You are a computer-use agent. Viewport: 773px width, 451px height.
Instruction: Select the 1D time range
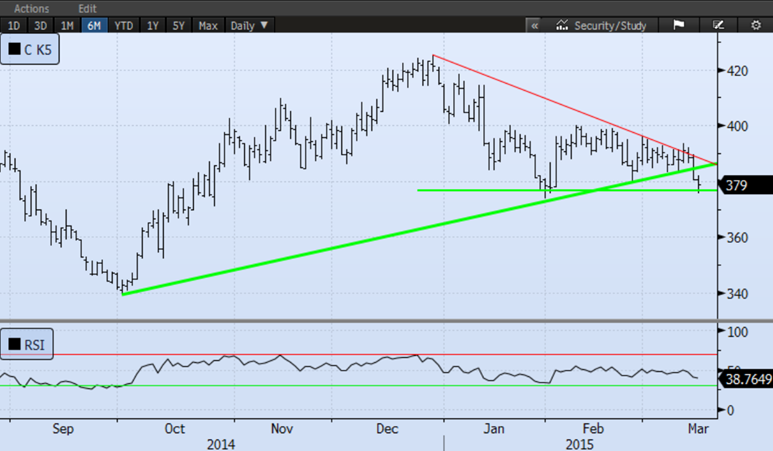[x=14, y=25]
